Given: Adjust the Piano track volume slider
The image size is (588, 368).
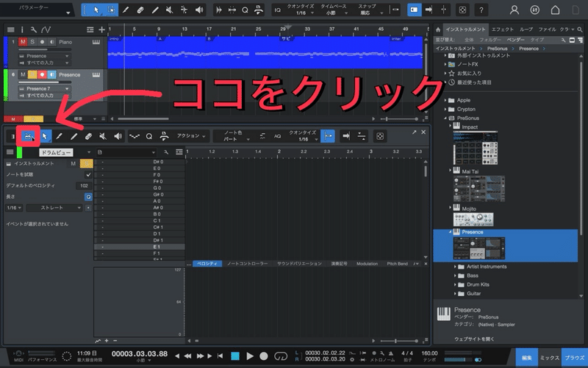Looking at the screenshot, I should pos(45,49).
